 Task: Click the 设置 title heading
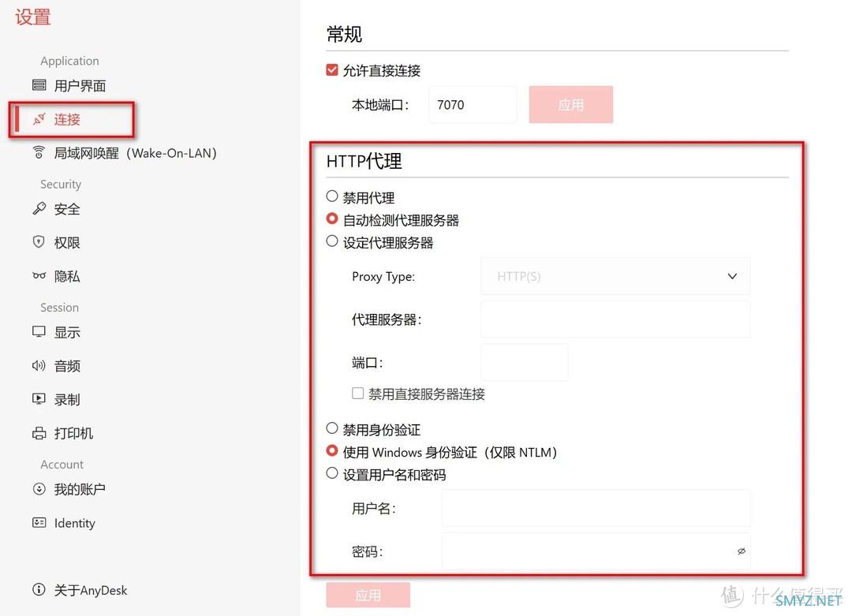pos(32,17)
